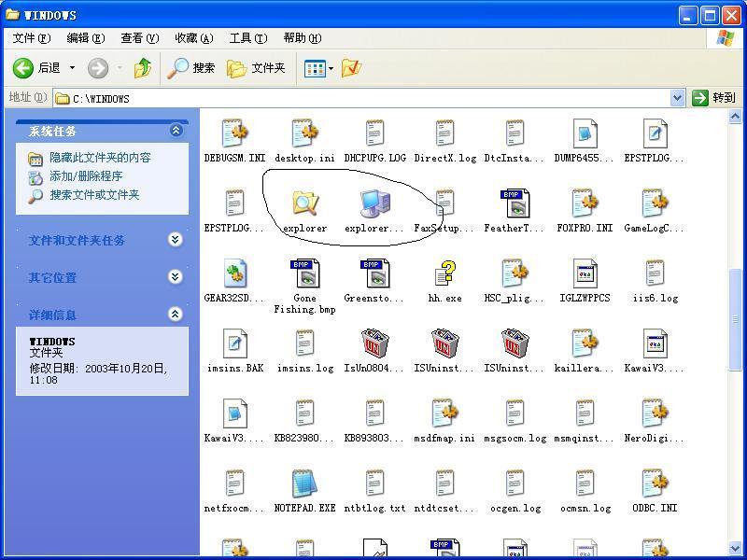Toggle the 文件夹 folders pane
Viewport: 747px width, 560px height.
coord(256,68)
